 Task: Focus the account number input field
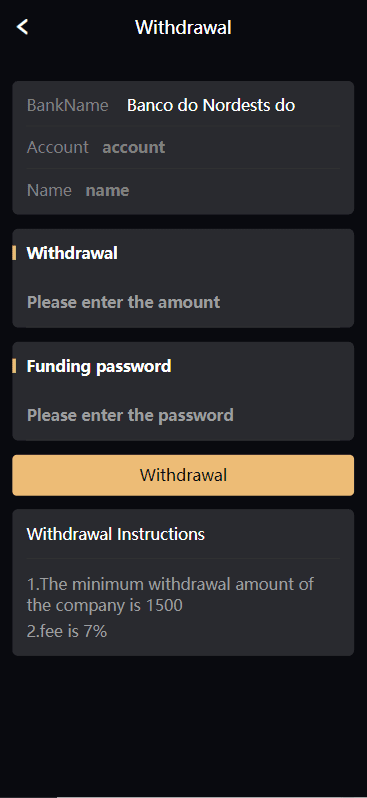click(x=221, y=148)
